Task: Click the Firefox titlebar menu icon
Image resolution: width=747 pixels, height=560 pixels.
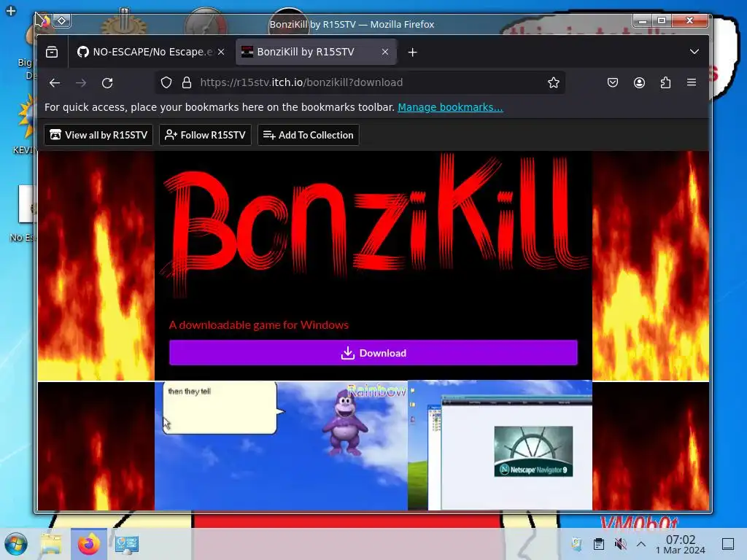Action: 44,21
